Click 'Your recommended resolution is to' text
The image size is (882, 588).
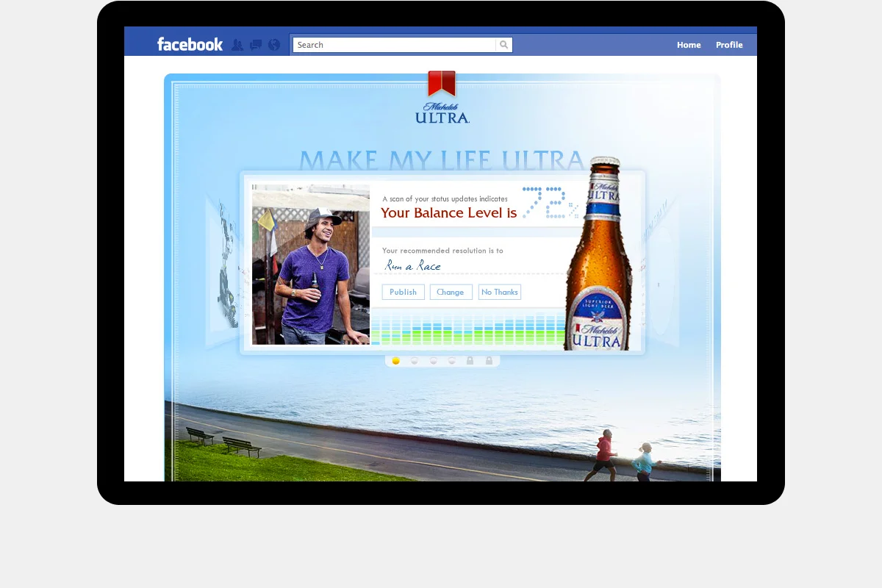click(x=442, y=251)
